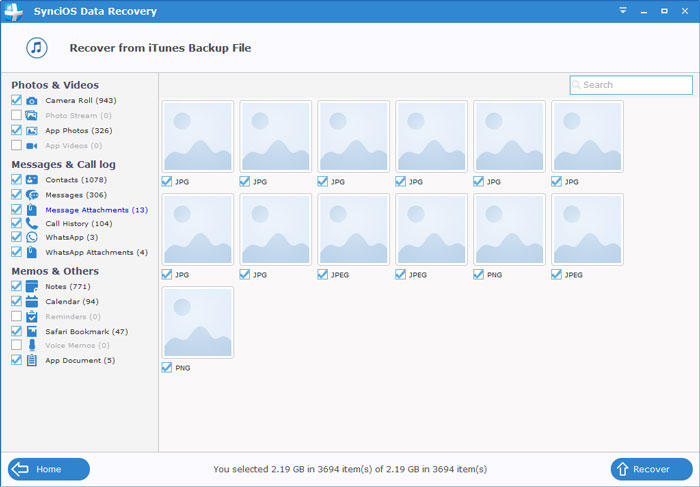Click the App Videos camcorder icon
The width and height of the screenshot is (700, 487).
(x=32, y=146)
